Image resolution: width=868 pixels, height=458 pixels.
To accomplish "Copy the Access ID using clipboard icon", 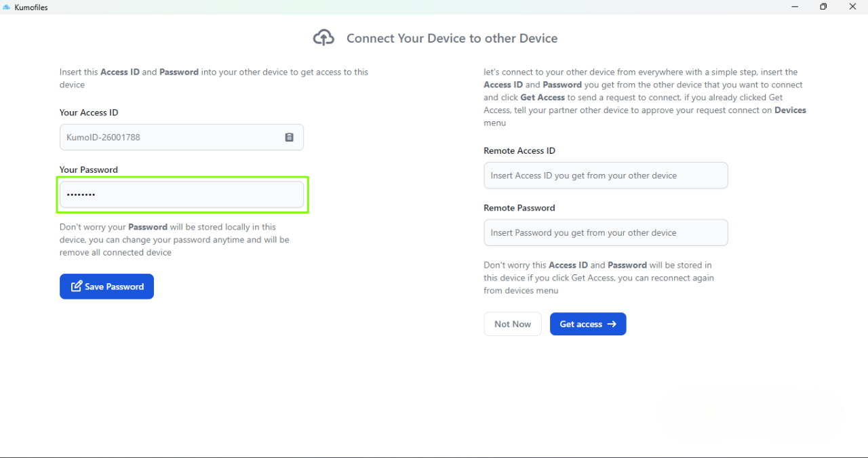I will tap(289, 138).
